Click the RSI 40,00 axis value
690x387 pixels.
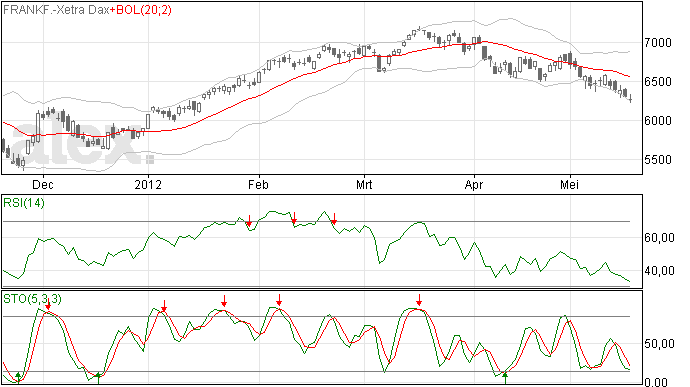[x=659, y=271]
